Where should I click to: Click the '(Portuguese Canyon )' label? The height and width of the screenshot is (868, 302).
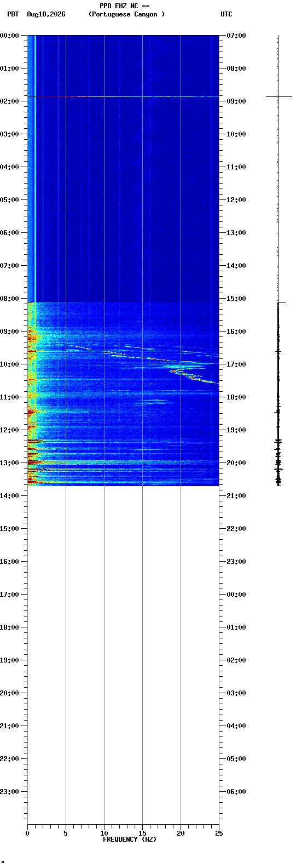point(126,14)
